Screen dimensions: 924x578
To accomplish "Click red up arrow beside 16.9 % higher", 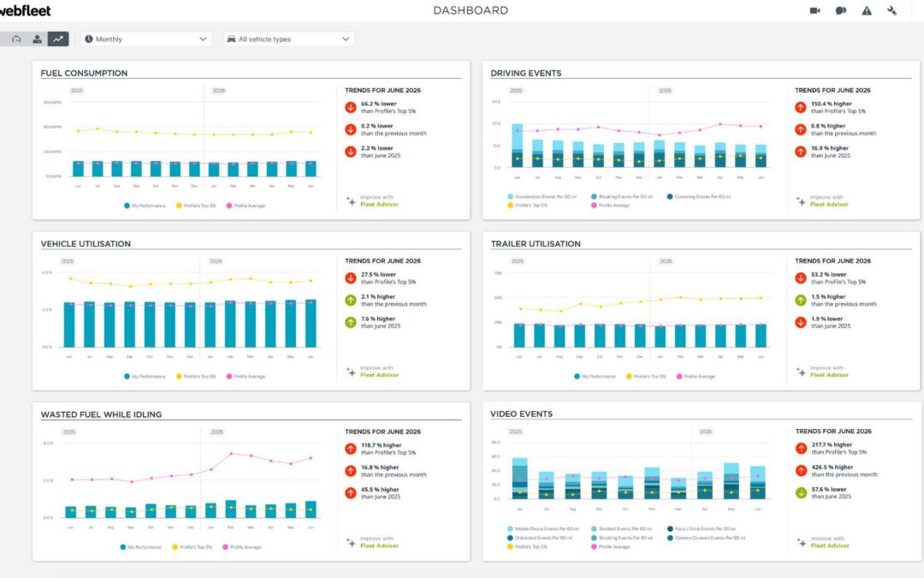I will pyautogui.click(x=800, y=152).
